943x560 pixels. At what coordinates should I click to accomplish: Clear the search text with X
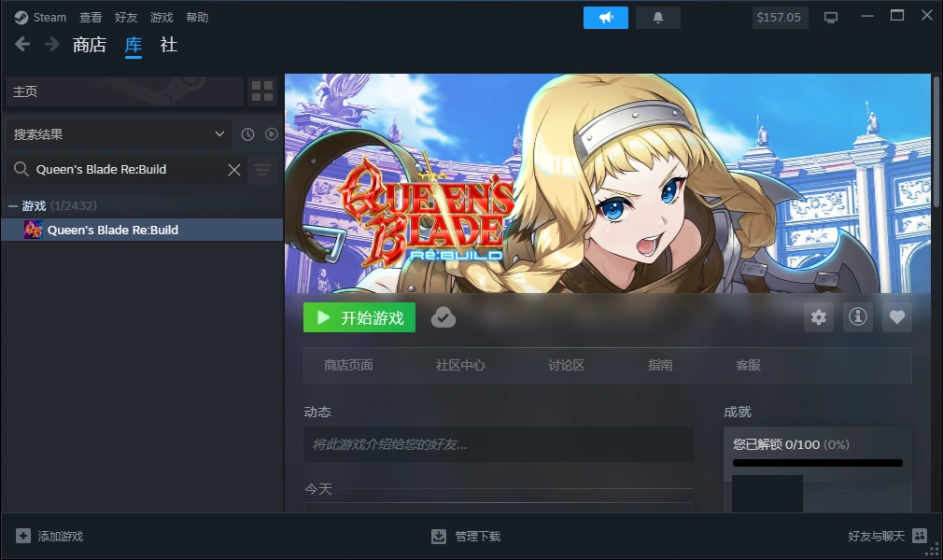tap(234, 170)
